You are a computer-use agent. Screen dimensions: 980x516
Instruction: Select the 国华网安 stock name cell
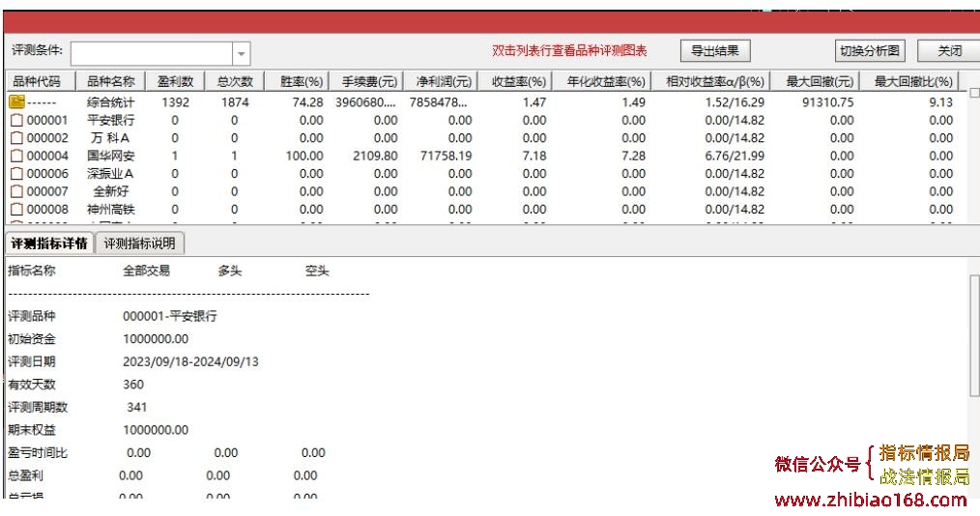click(x=110, y=156)
